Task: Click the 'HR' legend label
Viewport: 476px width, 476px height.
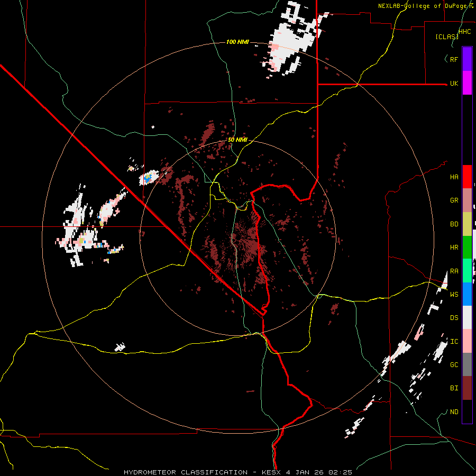Action: [x=454, y=248]
